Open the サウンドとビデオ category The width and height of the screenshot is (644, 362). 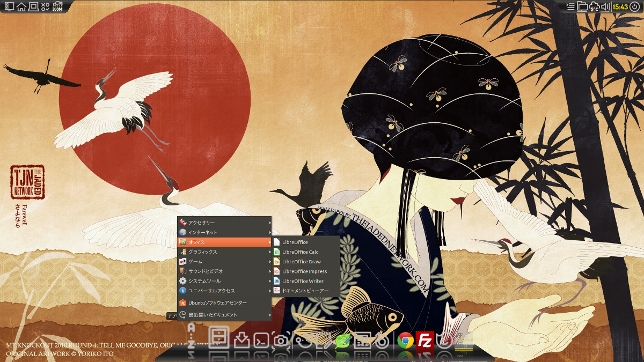(225, 271)
